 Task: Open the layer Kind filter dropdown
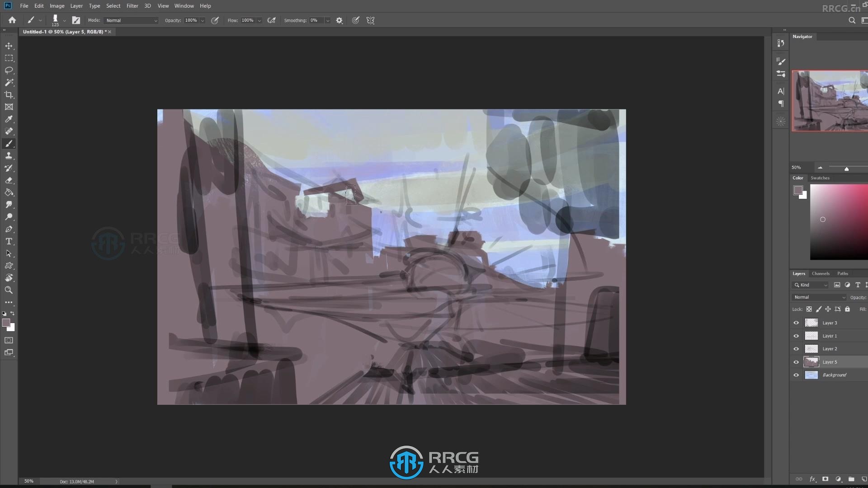click(x=811, y=285)
